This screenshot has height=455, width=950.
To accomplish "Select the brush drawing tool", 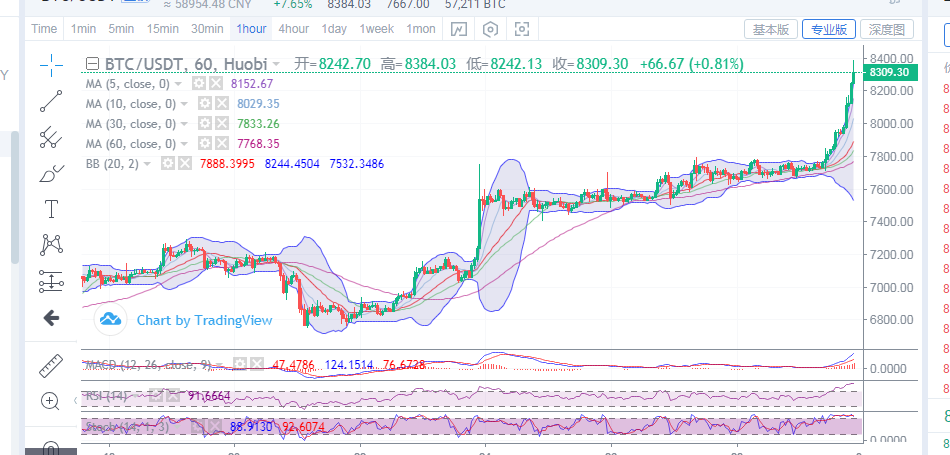I will click(x=51, y=173).
